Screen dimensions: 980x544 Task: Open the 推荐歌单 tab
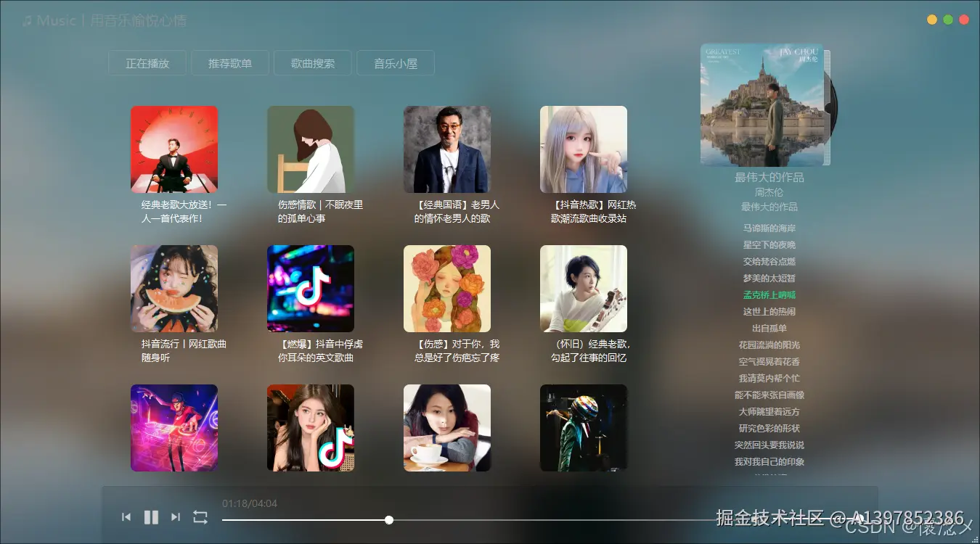click(230, 63)
